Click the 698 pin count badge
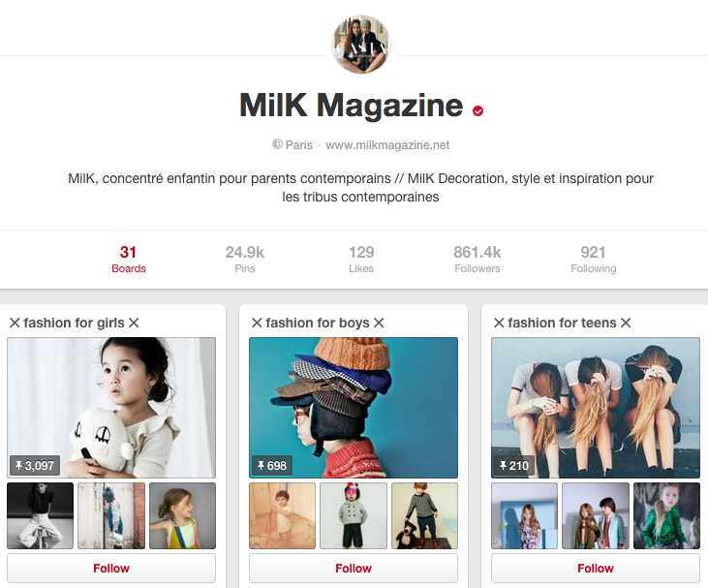 (272, 465)
